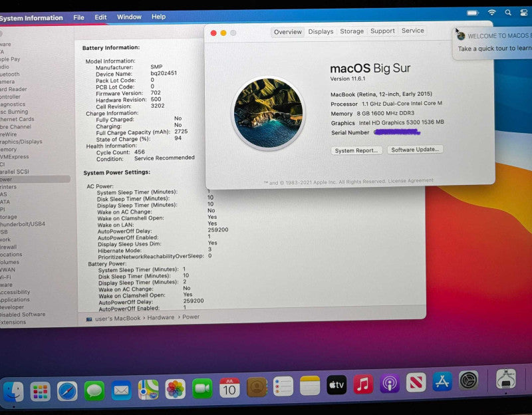Click the Full Charge Capacity value 2725
This screenshot has width=532, height=415.
tap(181, 131)
